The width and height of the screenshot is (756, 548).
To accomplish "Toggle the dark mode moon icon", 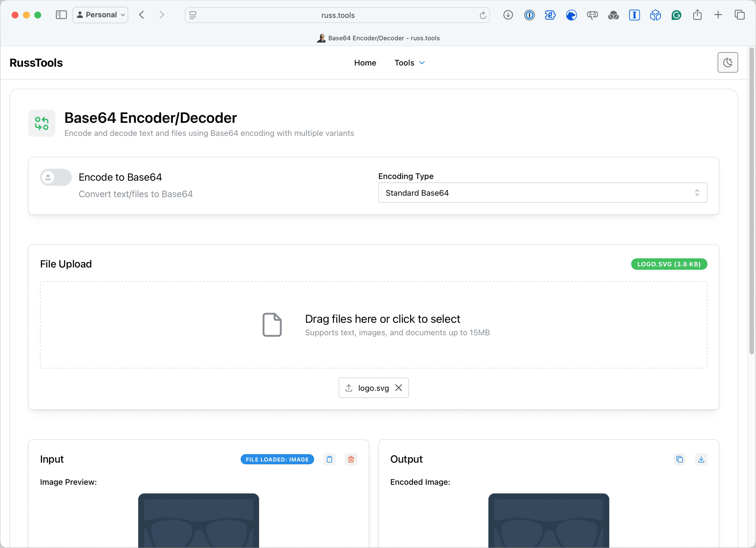I will (727, 63).
